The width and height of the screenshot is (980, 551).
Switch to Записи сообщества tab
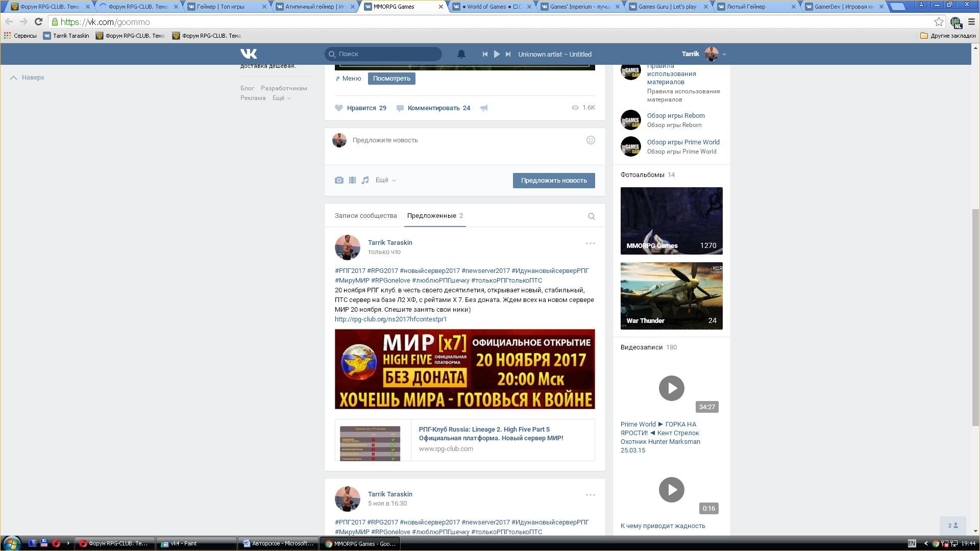click(x=365, y=216)
